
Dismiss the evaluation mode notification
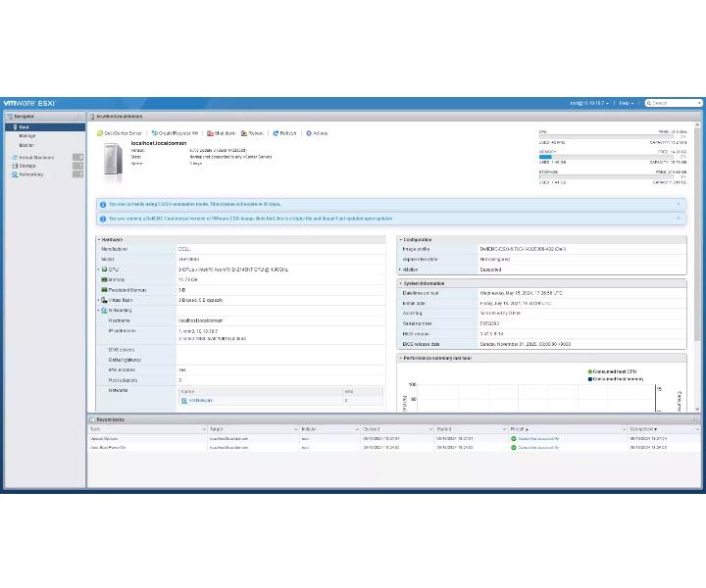(678, 204)
